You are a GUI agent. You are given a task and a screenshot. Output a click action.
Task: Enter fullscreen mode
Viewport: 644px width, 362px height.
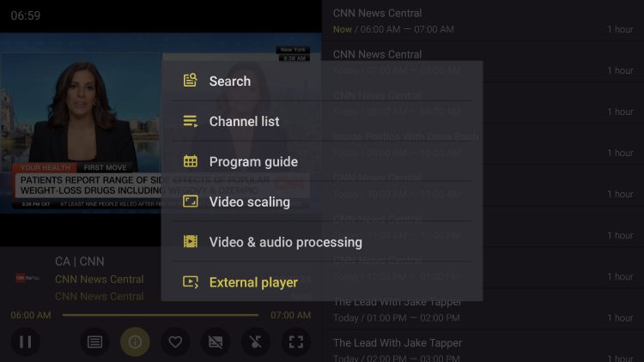point(295,341)
